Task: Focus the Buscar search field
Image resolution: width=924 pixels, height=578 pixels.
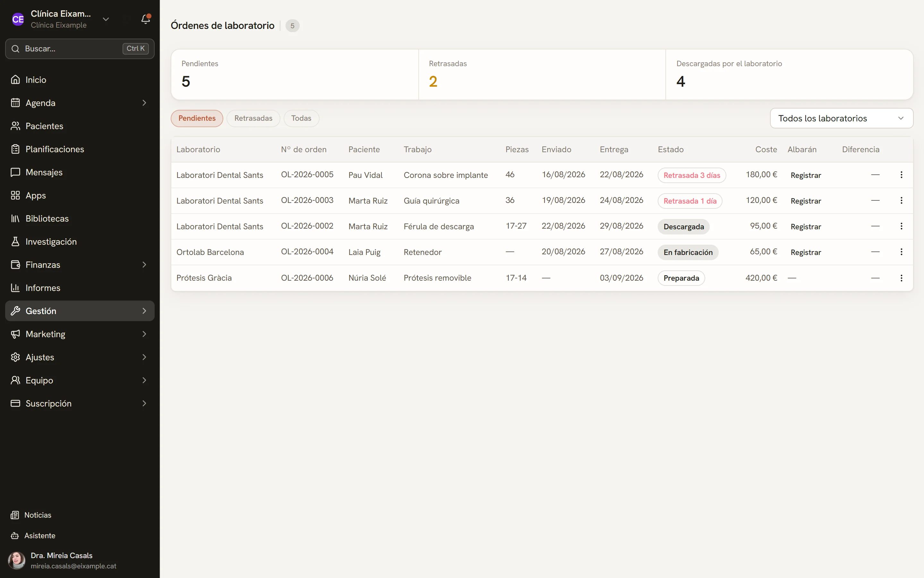Action: (80, 48)
